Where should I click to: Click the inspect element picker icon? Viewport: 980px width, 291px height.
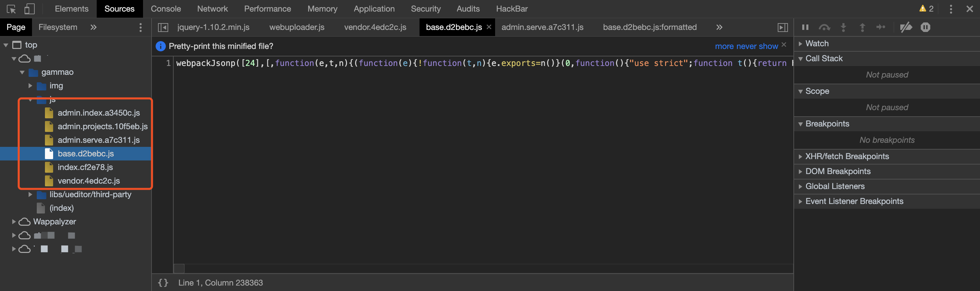point(11,9)
